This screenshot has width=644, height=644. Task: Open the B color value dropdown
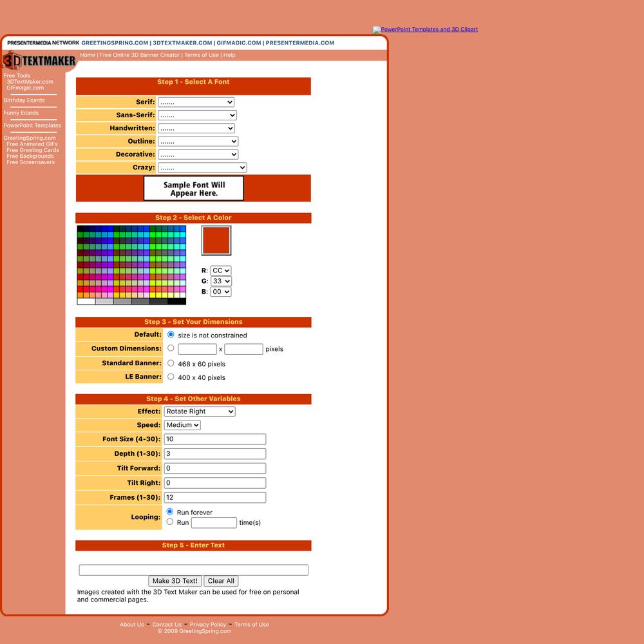click(220, 292)
